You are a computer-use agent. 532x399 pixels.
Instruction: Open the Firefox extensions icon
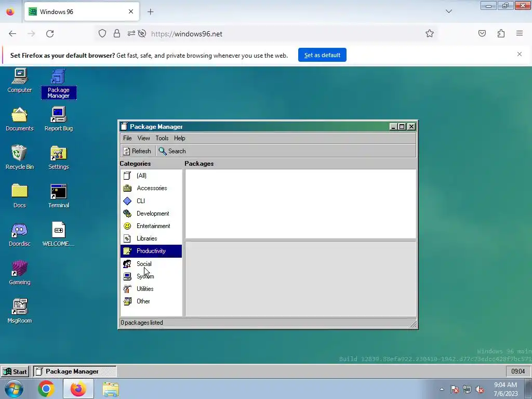tap(501, 33)
